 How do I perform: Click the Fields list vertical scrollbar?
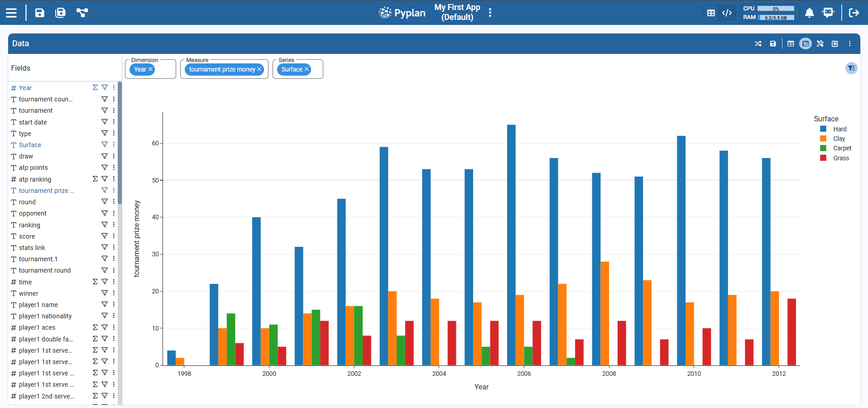(120, 143)
